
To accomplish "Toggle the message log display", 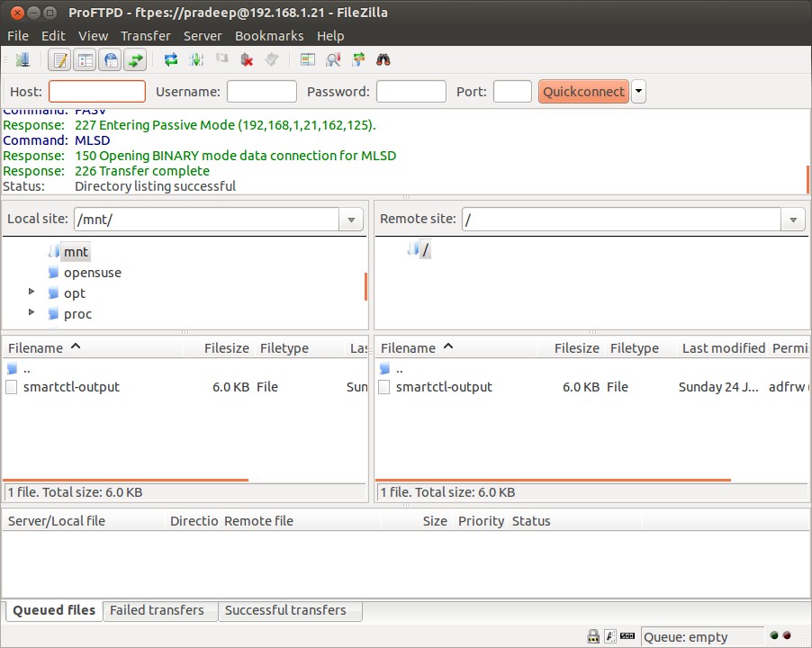I will pyautogui.click(x=59, y=60).
